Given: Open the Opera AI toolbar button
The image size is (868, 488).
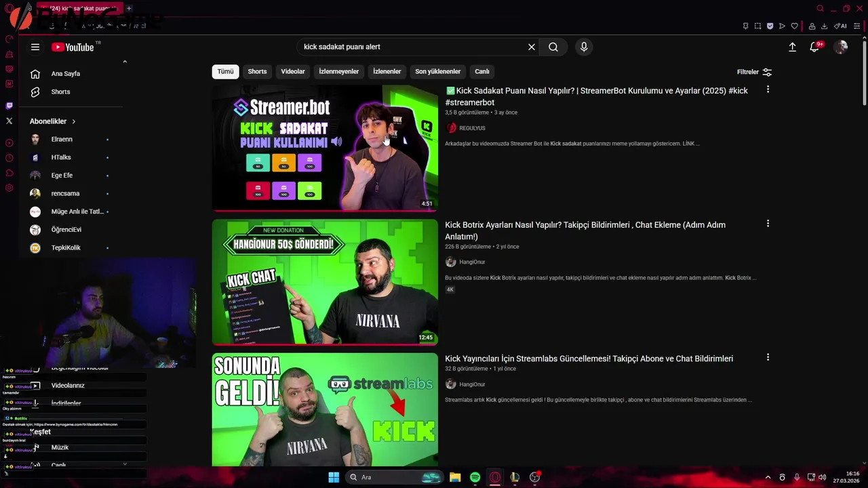Looking at the screenshot, I should [x=840, y=26].
